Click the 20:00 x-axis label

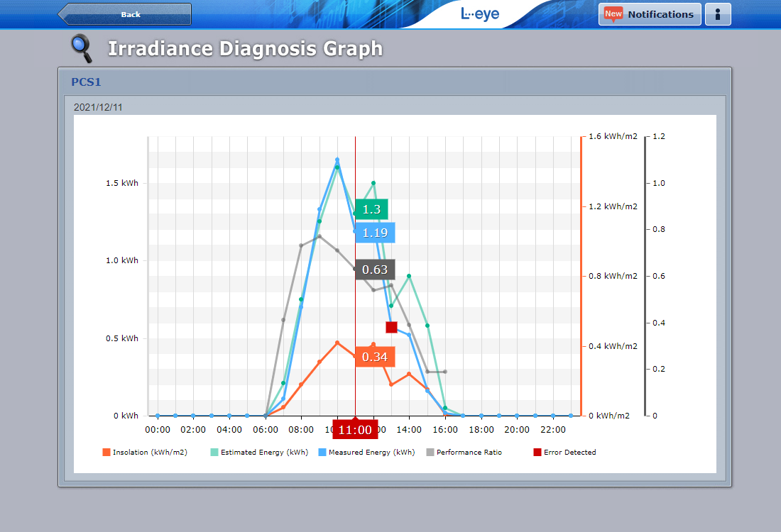517,429
